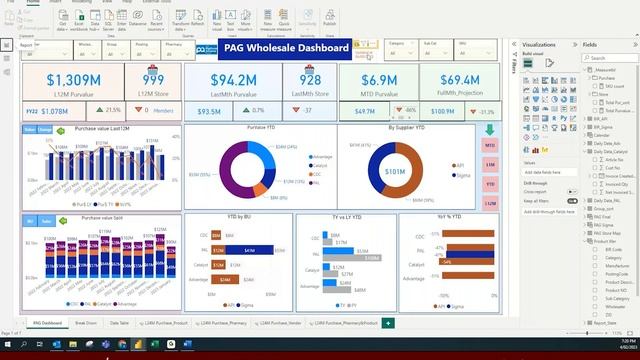Create a New measure
Image resolution: width=640 pixels, height=360 pixels.
coord(268,20)
